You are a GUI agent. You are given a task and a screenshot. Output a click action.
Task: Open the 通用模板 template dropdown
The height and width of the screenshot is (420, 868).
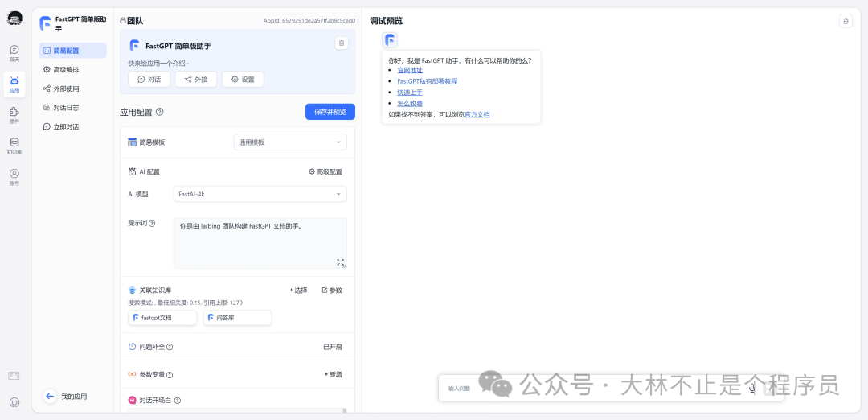290,142
